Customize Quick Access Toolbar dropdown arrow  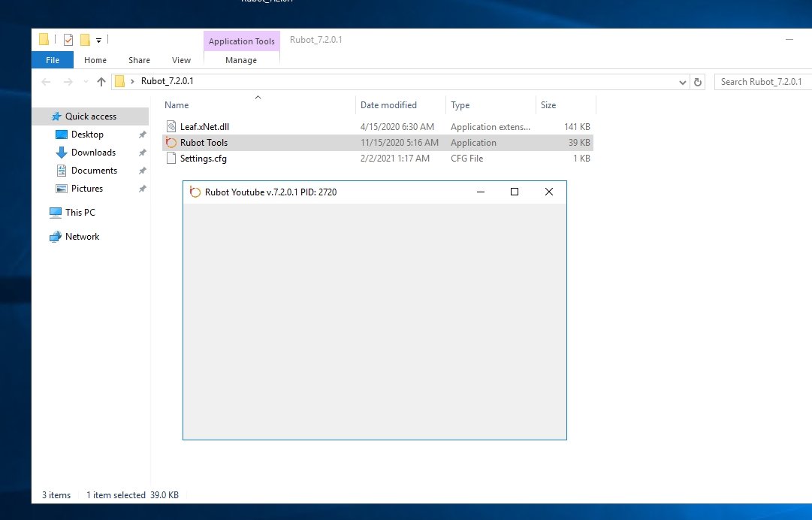pos(98,41)
